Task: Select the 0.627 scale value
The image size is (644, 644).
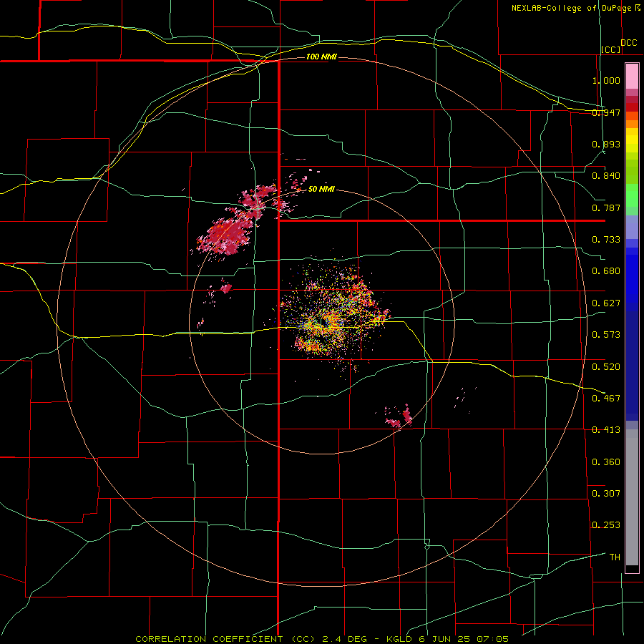Action: pyautogui.click(x=606, y=303)
